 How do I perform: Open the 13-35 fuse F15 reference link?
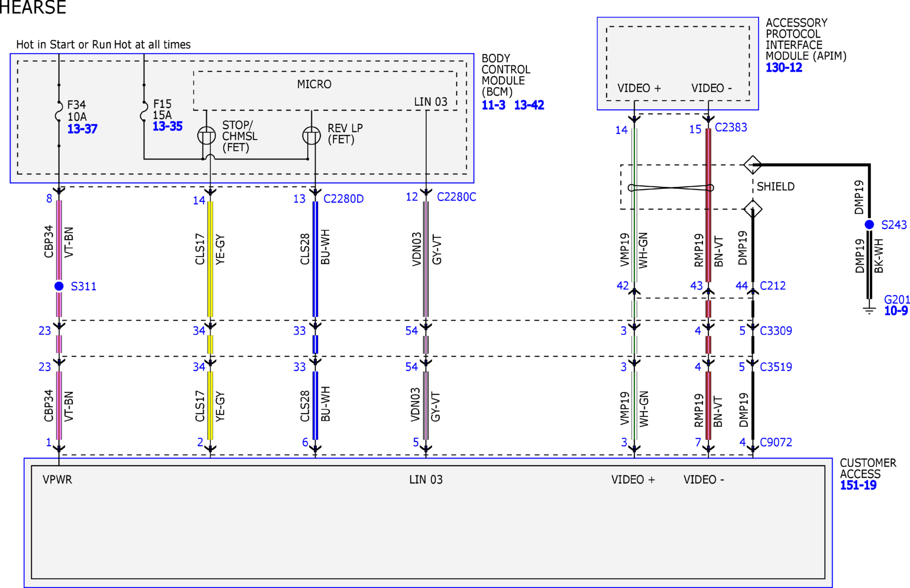pos(167,126)
